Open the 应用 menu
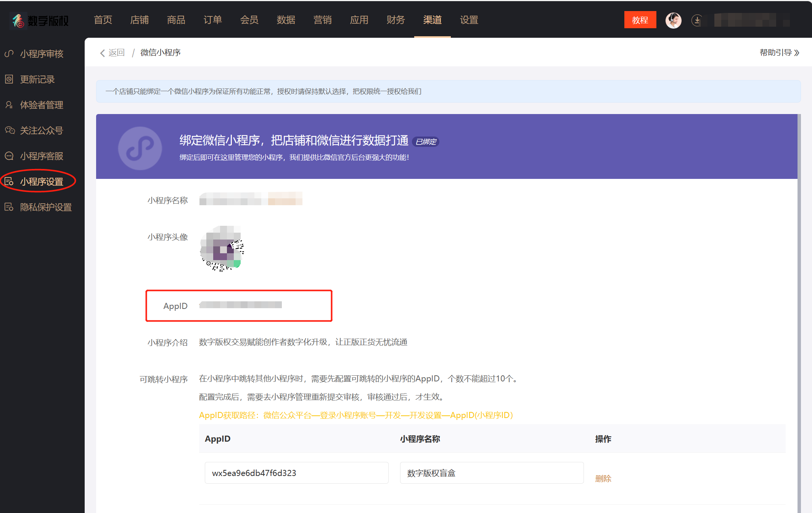The height and width of the screenshot is (513, 812). [359, 20]
